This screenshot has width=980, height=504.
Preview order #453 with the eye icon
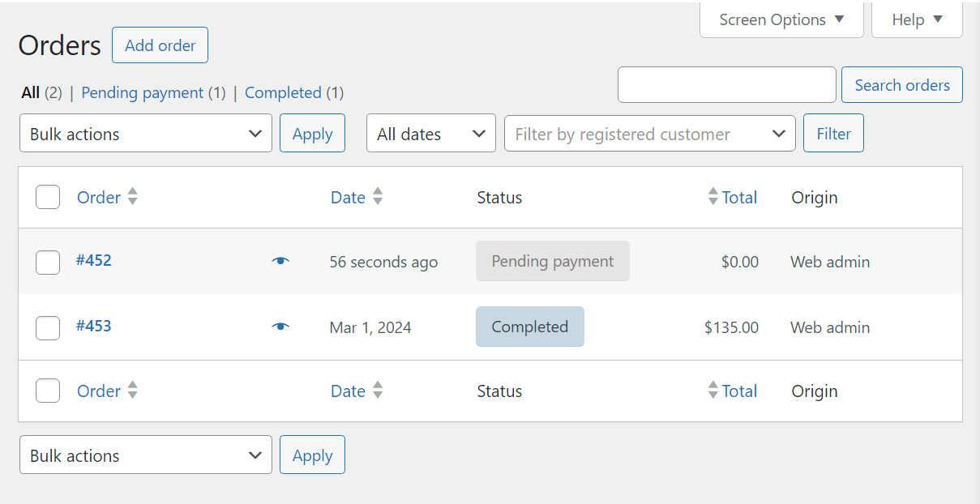pyautogui.click(x=280, y=326)
